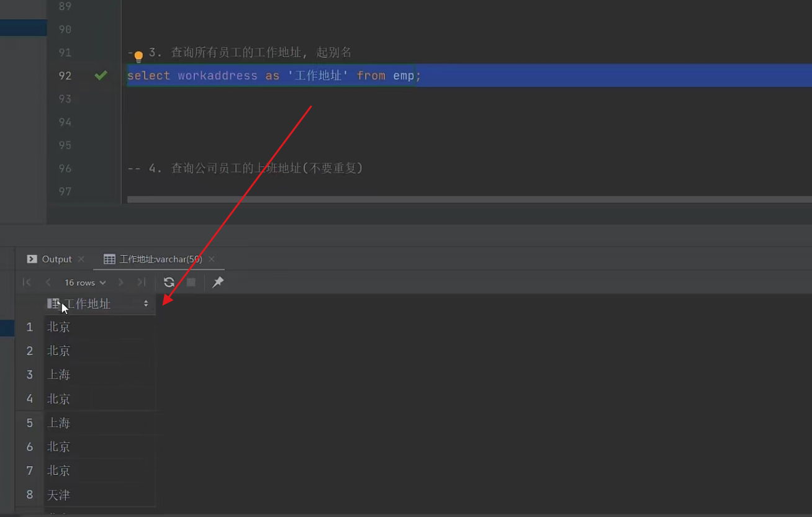812x517 pixels.
Task: Click the green checkmark on line 92
Action: (101, 75)
